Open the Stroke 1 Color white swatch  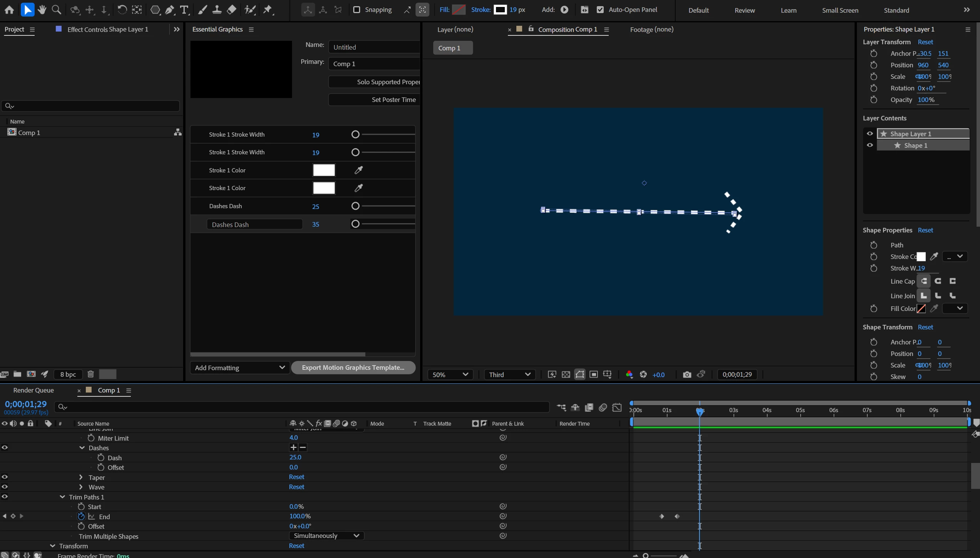coord(324,170)
